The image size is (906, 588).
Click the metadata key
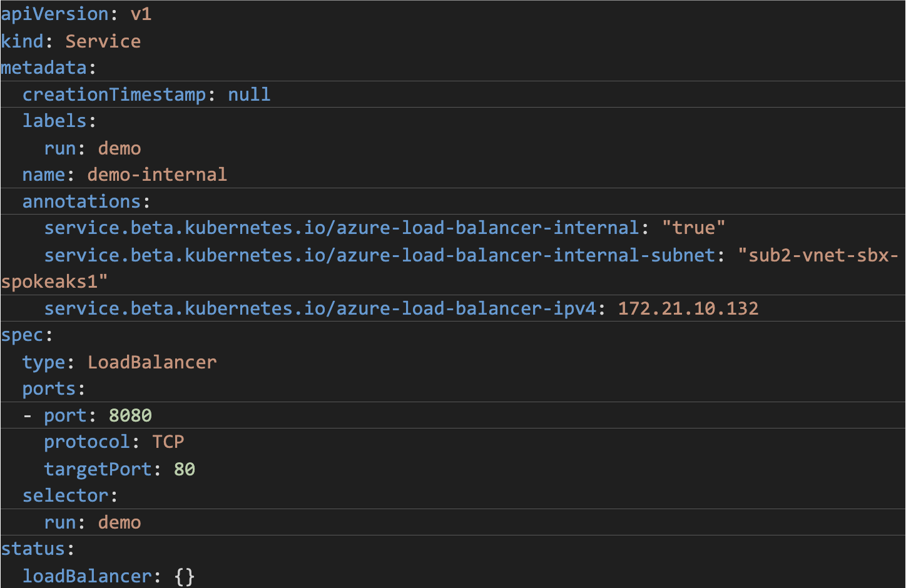[x=44, y=68]
